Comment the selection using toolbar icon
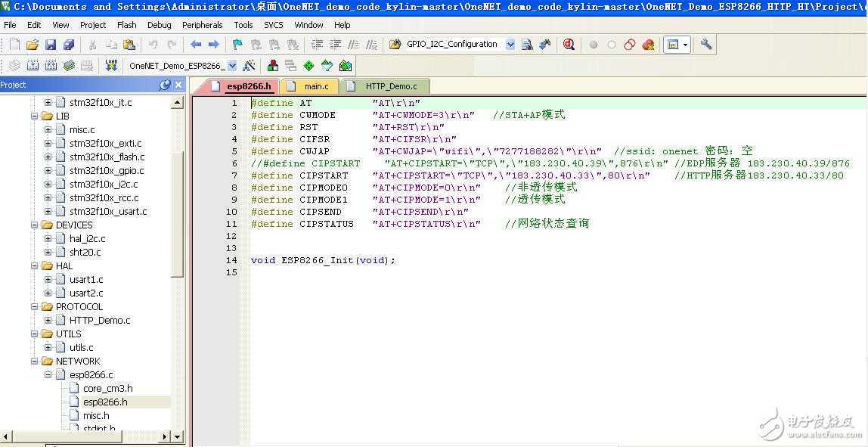The image size is (868, 447). [353, 45]
